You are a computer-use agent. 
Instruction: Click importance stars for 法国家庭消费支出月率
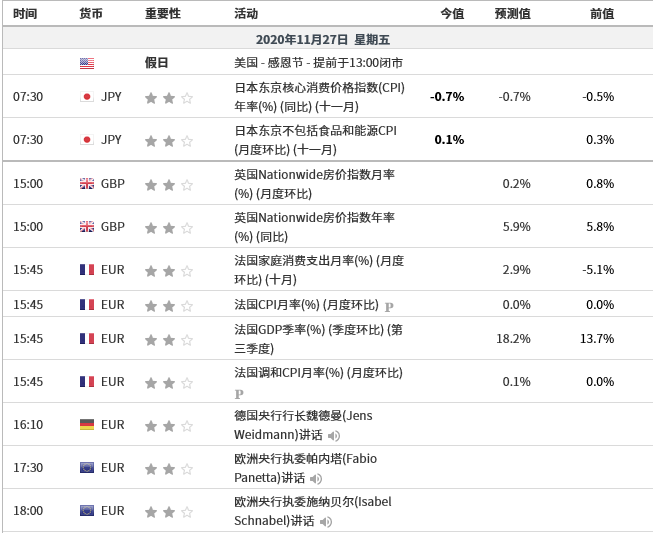pos(169,271)
